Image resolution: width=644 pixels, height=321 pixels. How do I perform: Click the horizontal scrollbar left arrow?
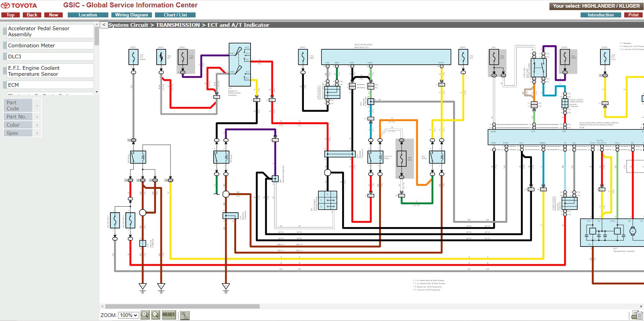point(102,306)
